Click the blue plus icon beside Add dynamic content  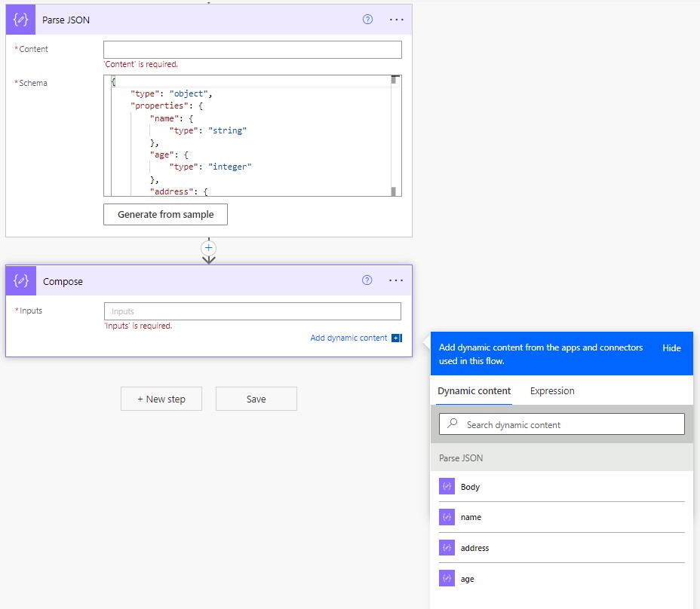click(x=397, y=338)
